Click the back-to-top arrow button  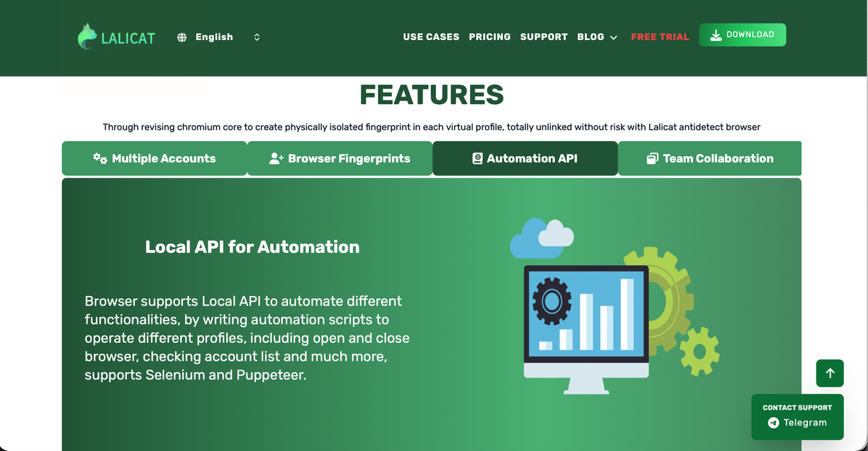[x=830, y=373]
